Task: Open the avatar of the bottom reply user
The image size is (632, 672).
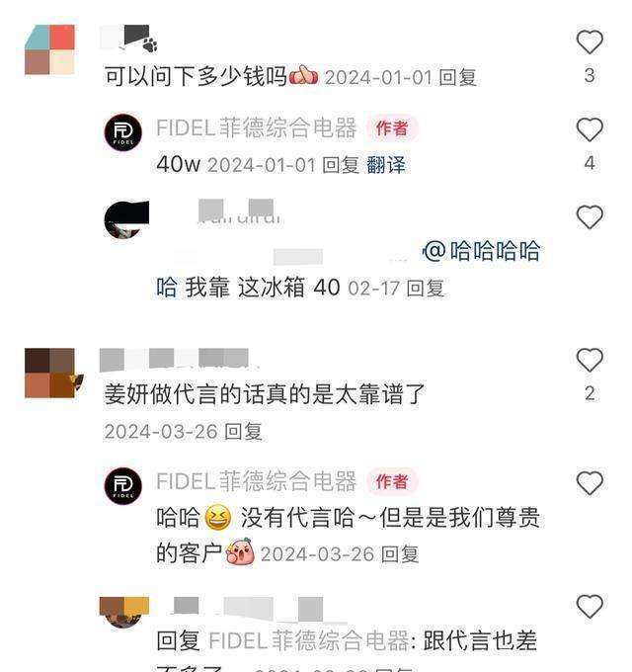Action: (x=124, y=613)
